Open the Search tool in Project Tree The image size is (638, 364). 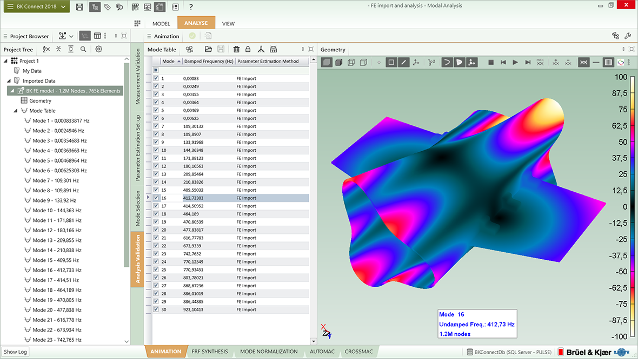83,49
